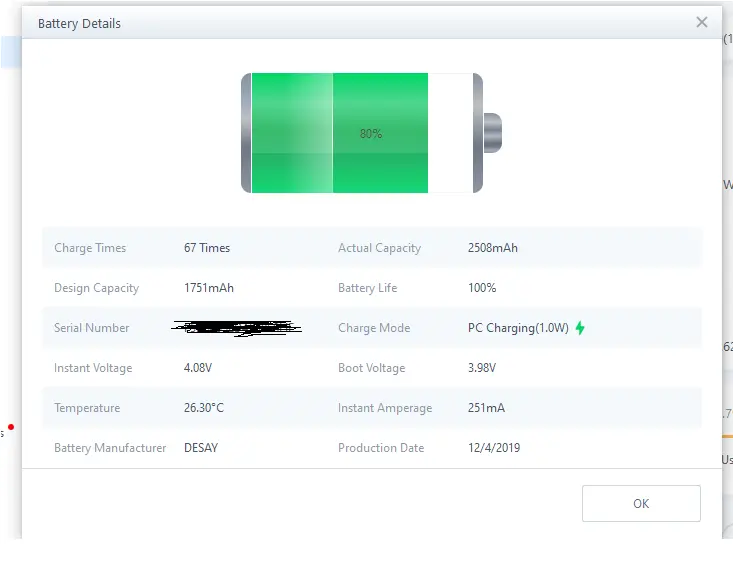Image resolution: width=733 pixels, height=563 pixels.
Task: Select the 251mA instant amperage value
Action: pos(486,408)
